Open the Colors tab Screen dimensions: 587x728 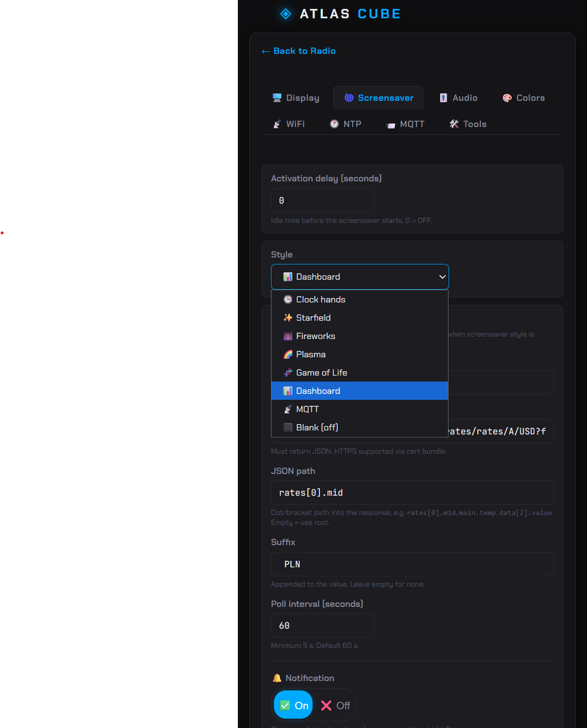[524, 98]
